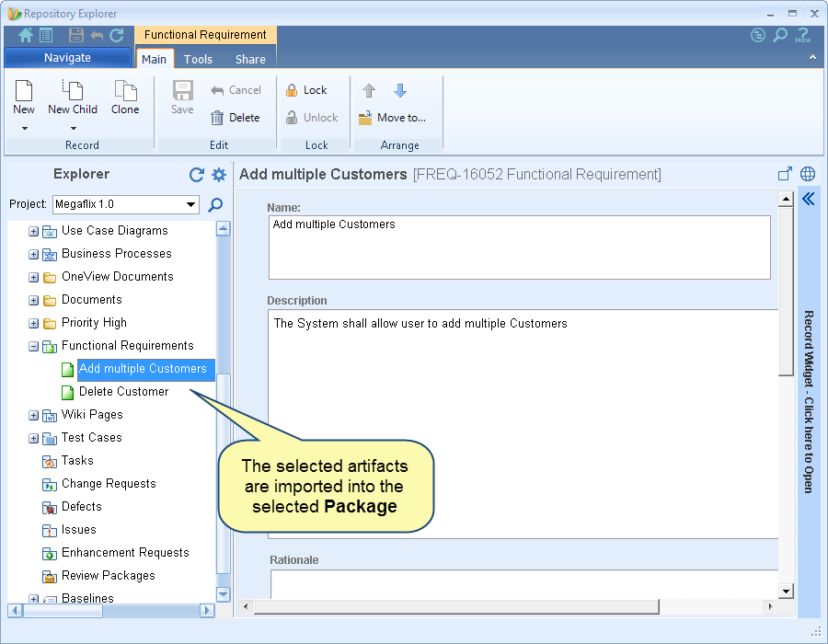The image size is (828, 644).
Task: Click the Business Processes tree item
Action: (117, 254)
